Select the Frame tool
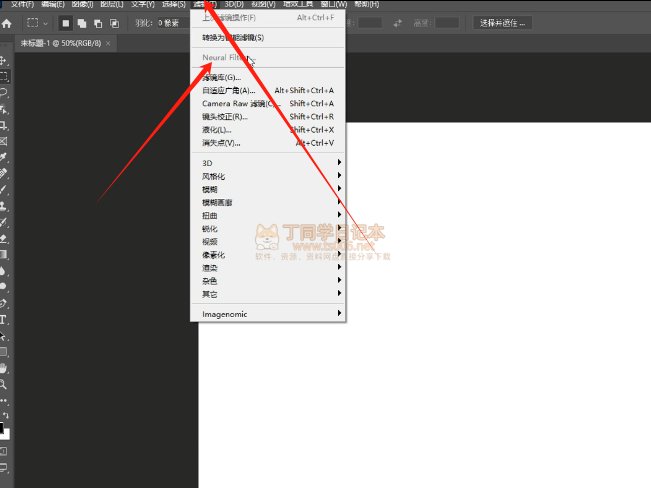The image size is (651, 488). (4, 141)
